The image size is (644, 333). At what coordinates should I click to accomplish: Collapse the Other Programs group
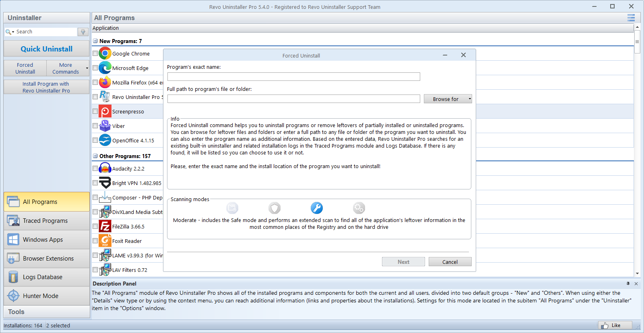[95, 156]
